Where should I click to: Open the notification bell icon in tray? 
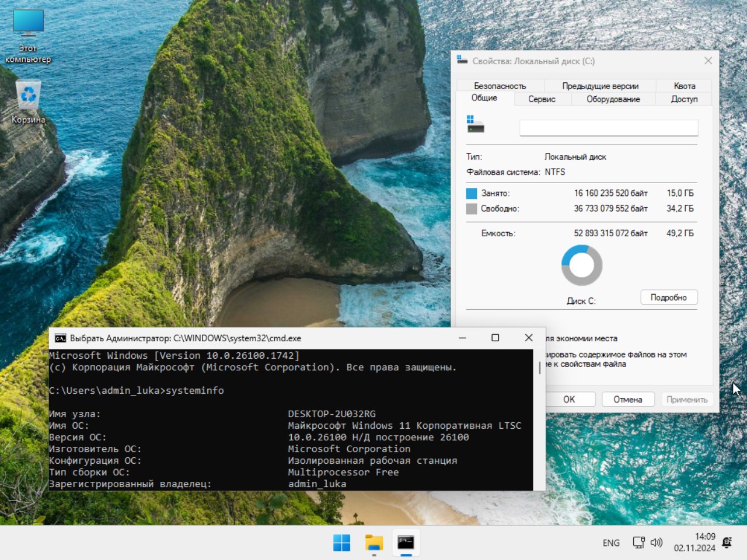pyautogui.click(x=727, y=542)
